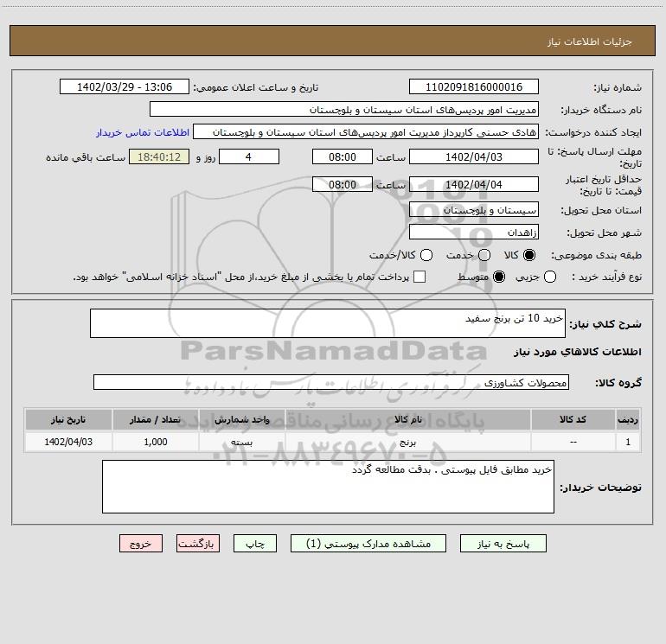Click the گروه کالا field محصولات کشاورزی
The height and width of the screenshot is (644, 666).
click(331, 382)
